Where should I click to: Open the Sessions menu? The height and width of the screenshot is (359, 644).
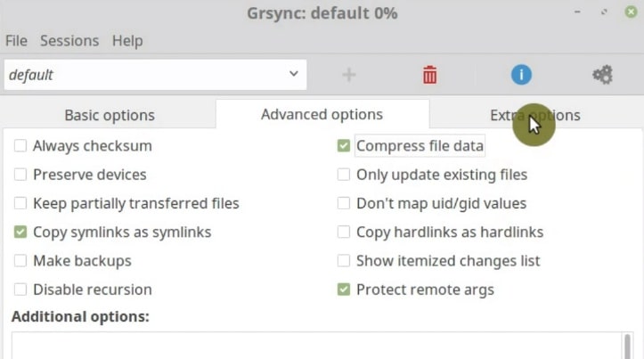click(x=69, y=41)
